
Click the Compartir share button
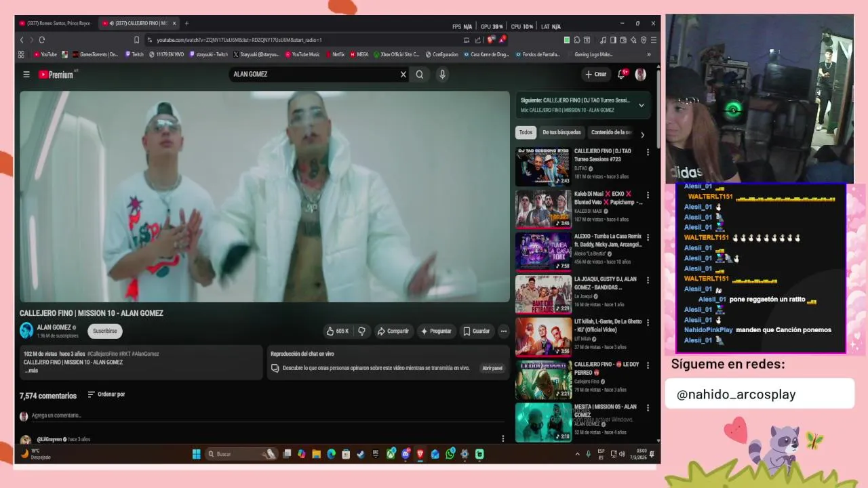[393, 331]
